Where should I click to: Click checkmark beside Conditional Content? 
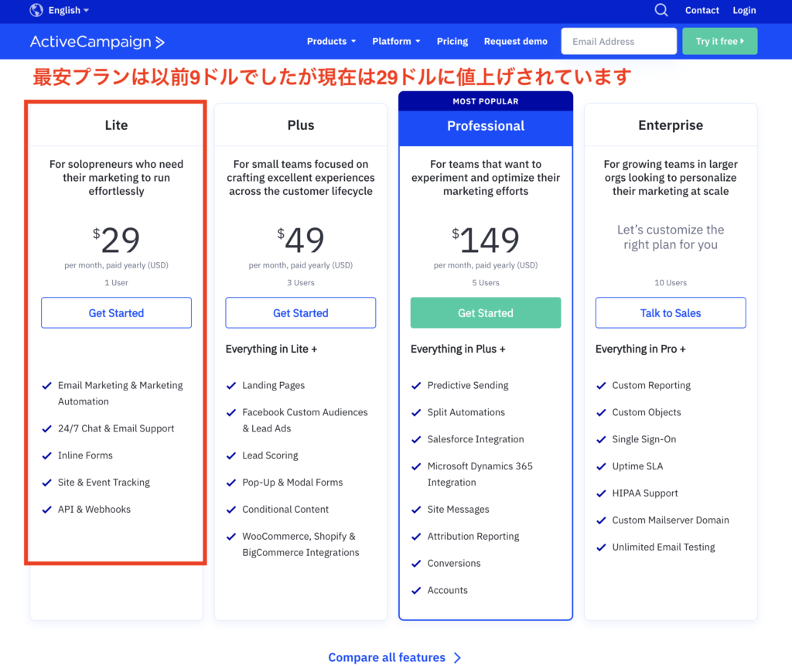[231, 510]
